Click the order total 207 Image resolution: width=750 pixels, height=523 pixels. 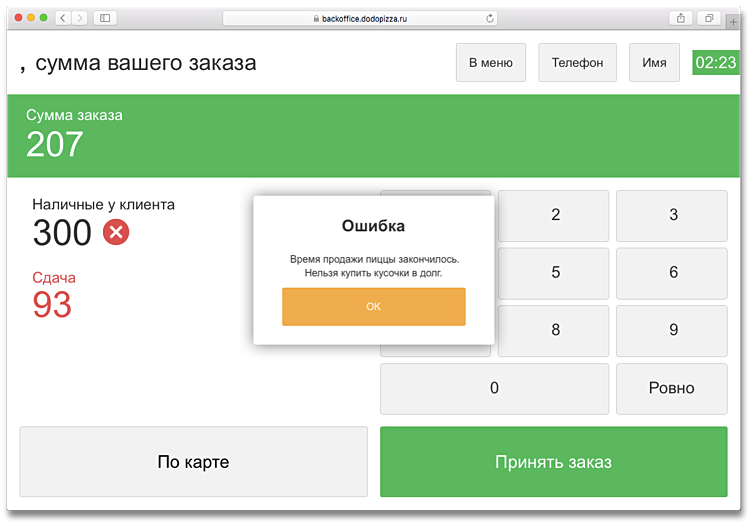(55, 145)
